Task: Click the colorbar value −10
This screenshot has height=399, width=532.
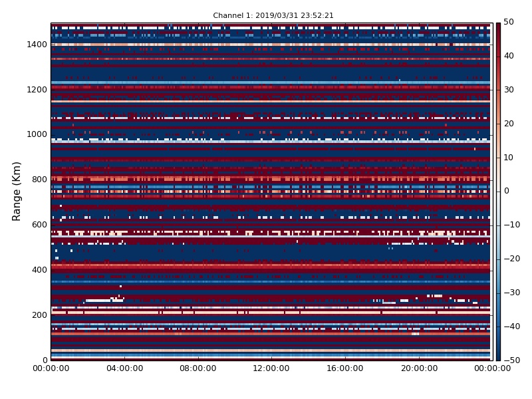Action: click(511, 225)
